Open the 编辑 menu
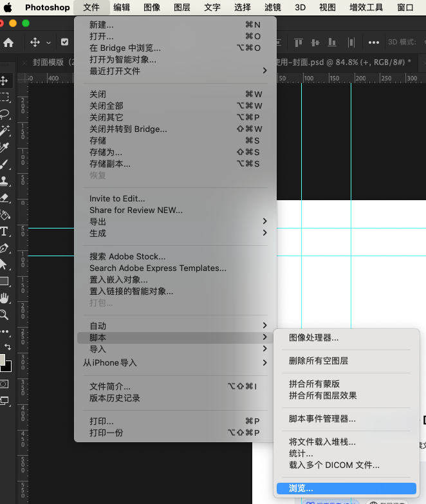426x504 pixels. (122, 7)
